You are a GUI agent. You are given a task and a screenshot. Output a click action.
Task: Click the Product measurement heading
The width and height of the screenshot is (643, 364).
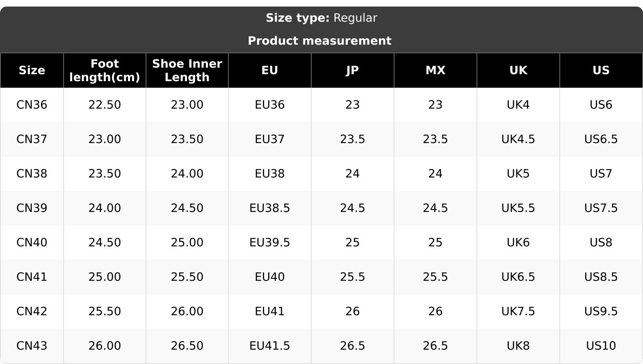point(319,41)
